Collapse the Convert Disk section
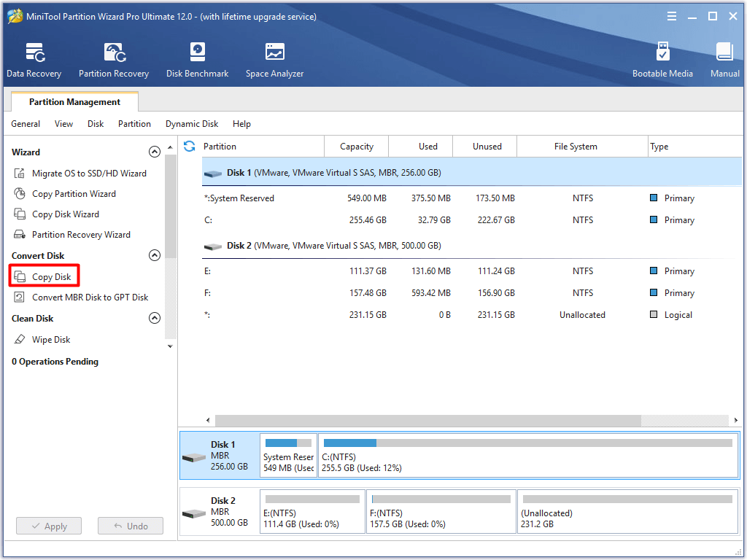The height and width of the screenshot is (560, 747). (x=155, y=255)
